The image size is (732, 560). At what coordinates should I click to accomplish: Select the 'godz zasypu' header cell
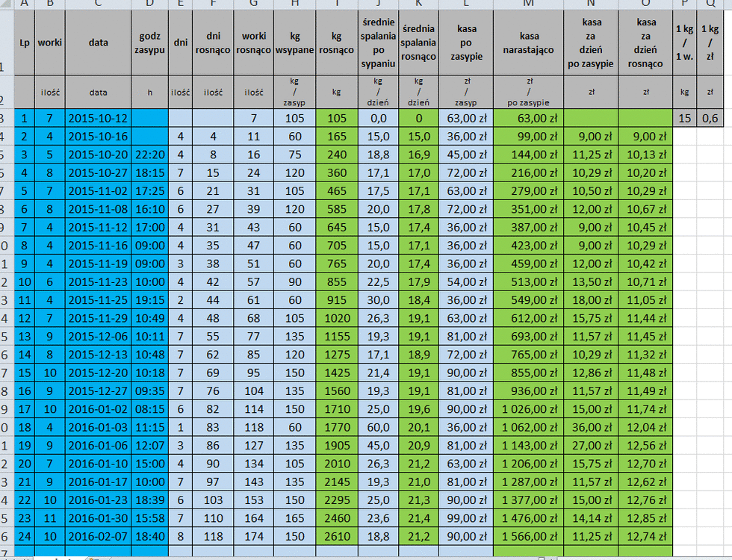(149, 43)
